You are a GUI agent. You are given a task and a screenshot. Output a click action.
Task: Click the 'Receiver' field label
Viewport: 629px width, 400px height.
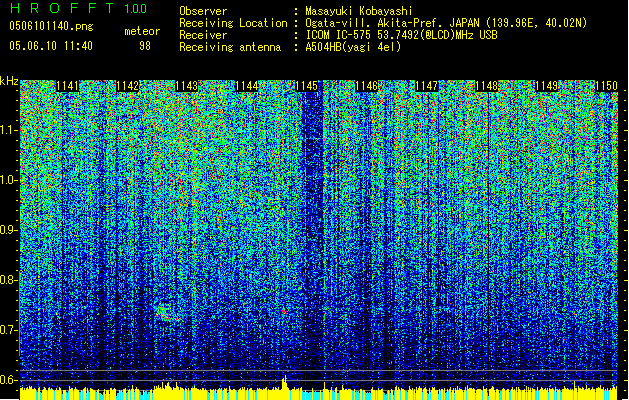(x=203, y=35)
